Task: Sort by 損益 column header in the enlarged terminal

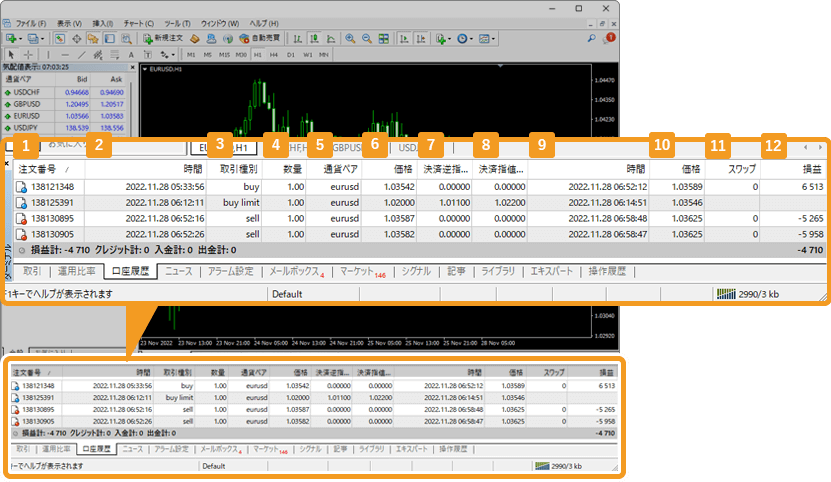Action: click(793, 169)
